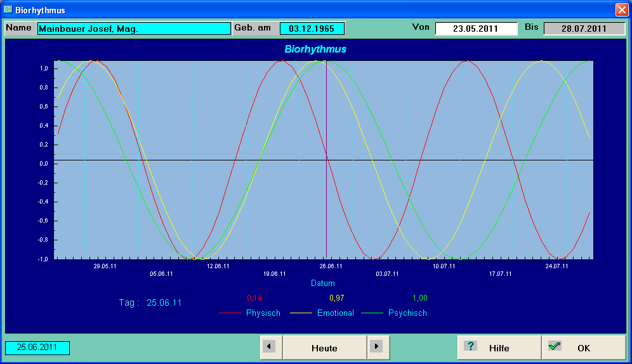
Task: Open Hilfe with the question mark button
Action: (498, 348)
